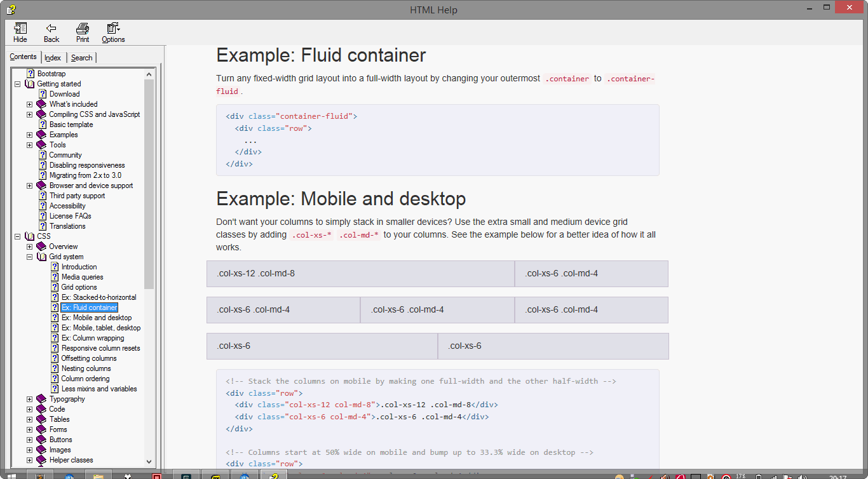Click the .col-xs-12 .col-md-8 grid cell
The width and height of the screenshot is (868, 479).
point(360,274)
